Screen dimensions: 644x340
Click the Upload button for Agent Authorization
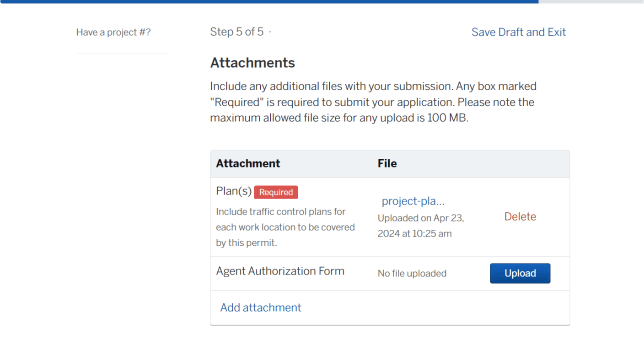tap(520, 273)
